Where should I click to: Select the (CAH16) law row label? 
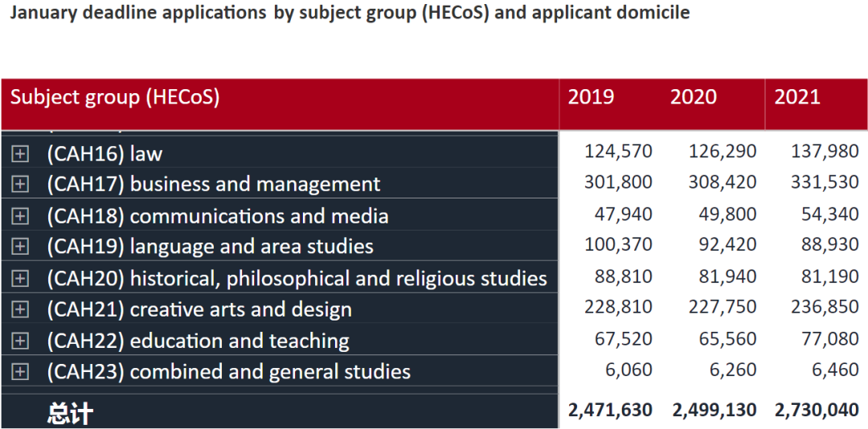click(104, 153)
